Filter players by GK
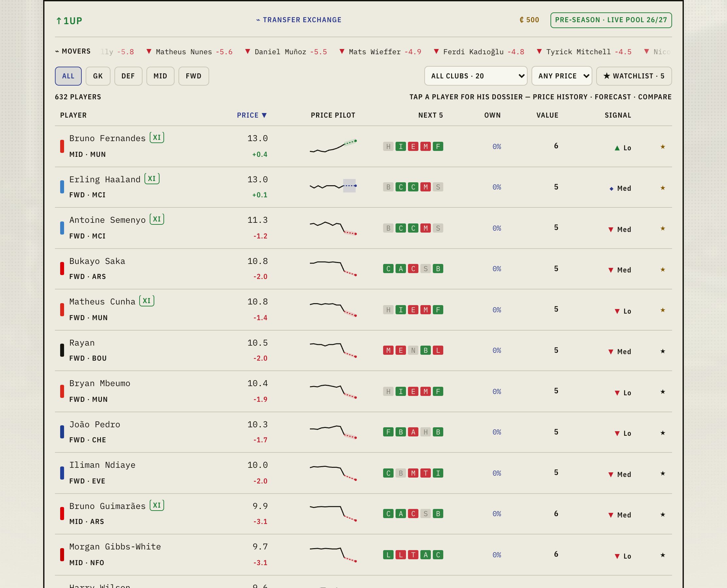This screenshot has height=588, width=727. click(x=98, y=76)
